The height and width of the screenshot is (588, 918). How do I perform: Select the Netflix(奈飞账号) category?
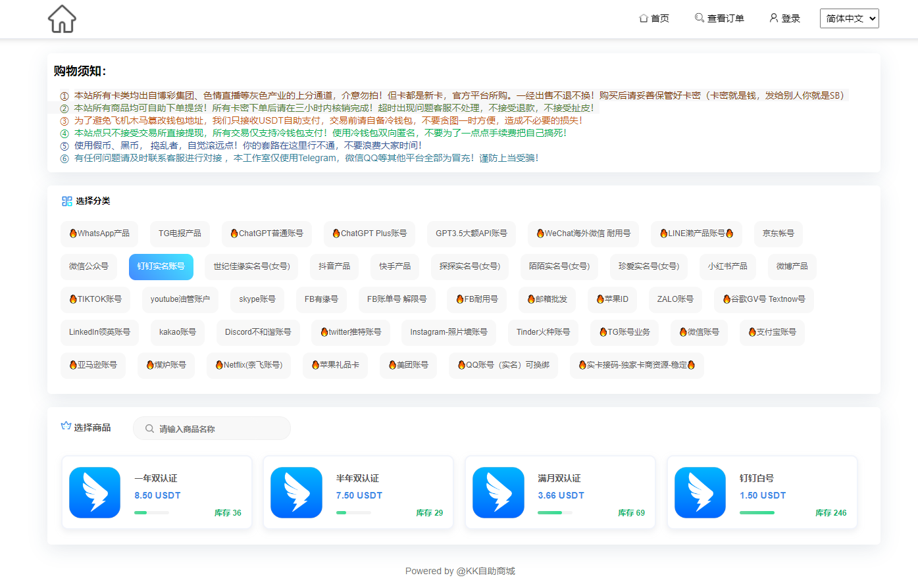[249, 365]
